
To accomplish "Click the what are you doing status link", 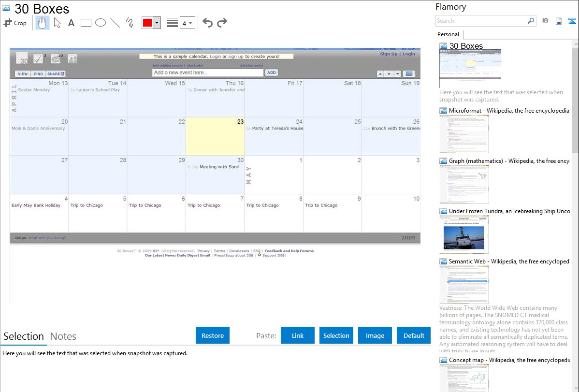I will coord(47,237).
